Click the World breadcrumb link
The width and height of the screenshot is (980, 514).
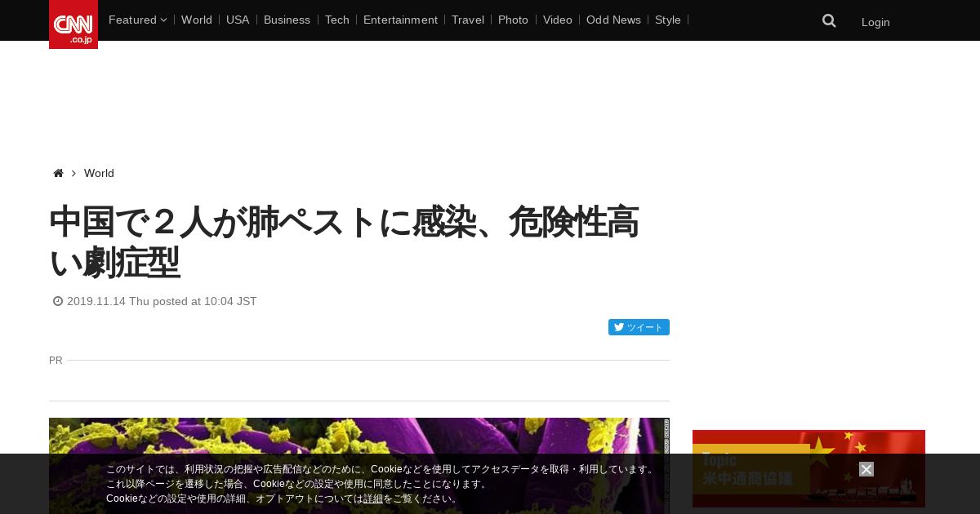click(x=99, y=173)
